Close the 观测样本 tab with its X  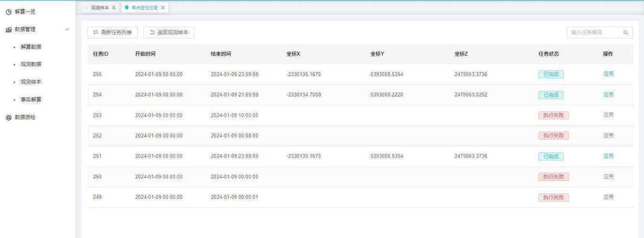click(114, 8)
